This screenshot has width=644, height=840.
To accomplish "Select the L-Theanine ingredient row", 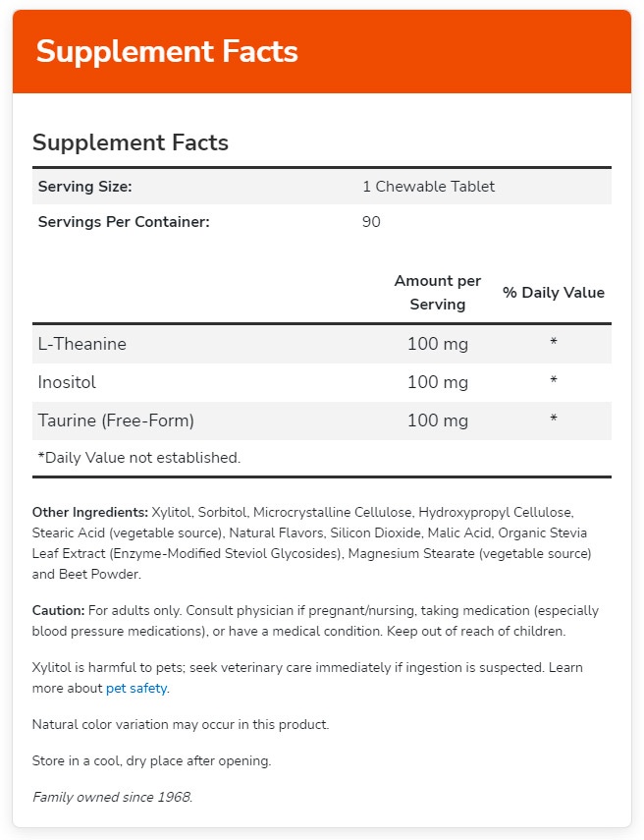I will coord(82,344).
